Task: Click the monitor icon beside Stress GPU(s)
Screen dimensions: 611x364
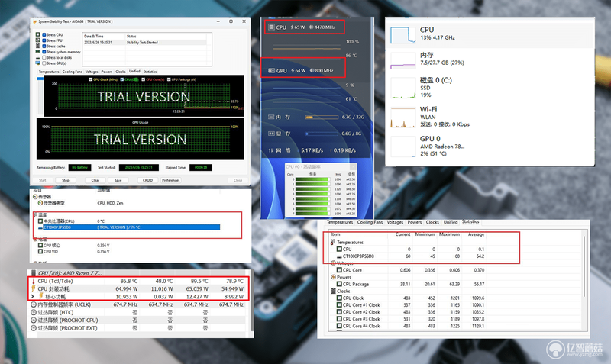Action: 37,63
